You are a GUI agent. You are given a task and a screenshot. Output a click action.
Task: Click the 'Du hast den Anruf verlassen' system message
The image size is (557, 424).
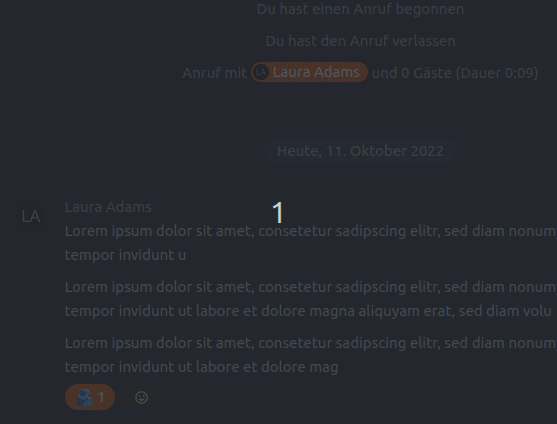pos(360,41)
